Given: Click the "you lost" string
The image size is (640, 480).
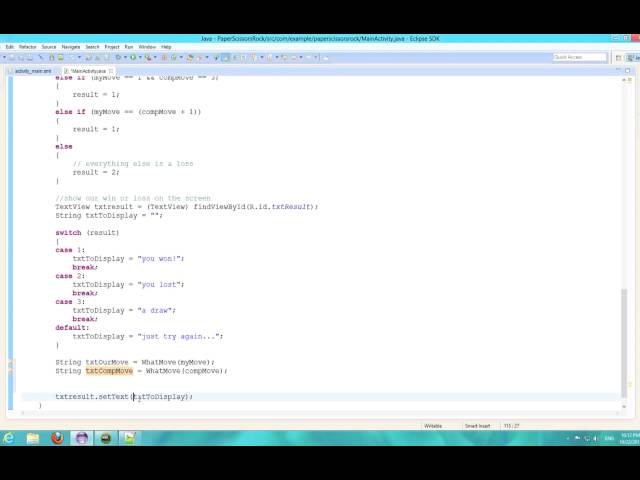Looking at the screenshot, I should pyautogui.click(x=159, y=284).
